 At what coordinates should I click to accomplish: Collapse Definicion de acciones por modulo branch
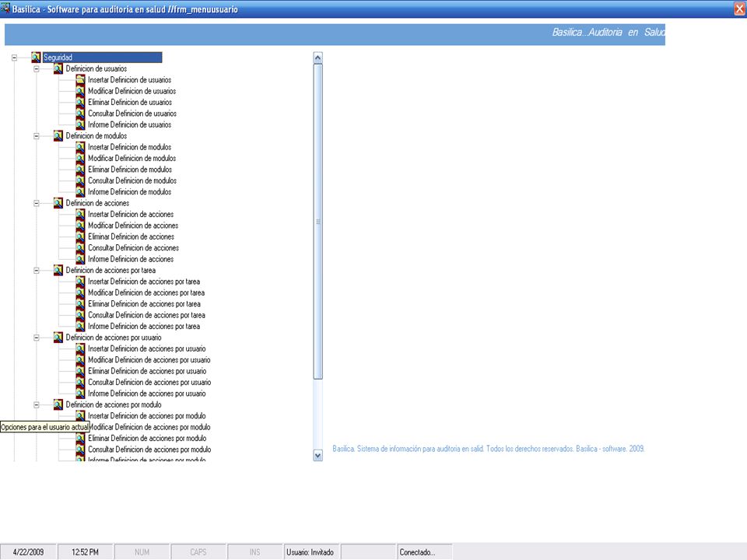pos(37,404)
